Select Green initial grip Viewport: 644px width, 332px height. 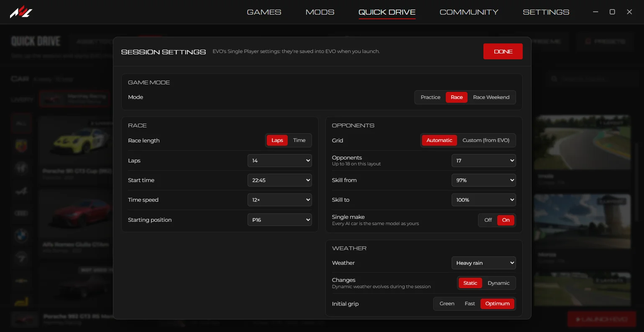click(447, 304)
